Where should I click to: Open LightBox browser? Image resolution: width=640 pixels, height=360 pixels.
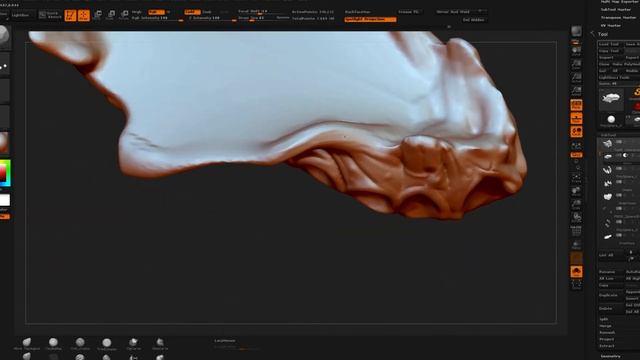click(x=20, y=15)
